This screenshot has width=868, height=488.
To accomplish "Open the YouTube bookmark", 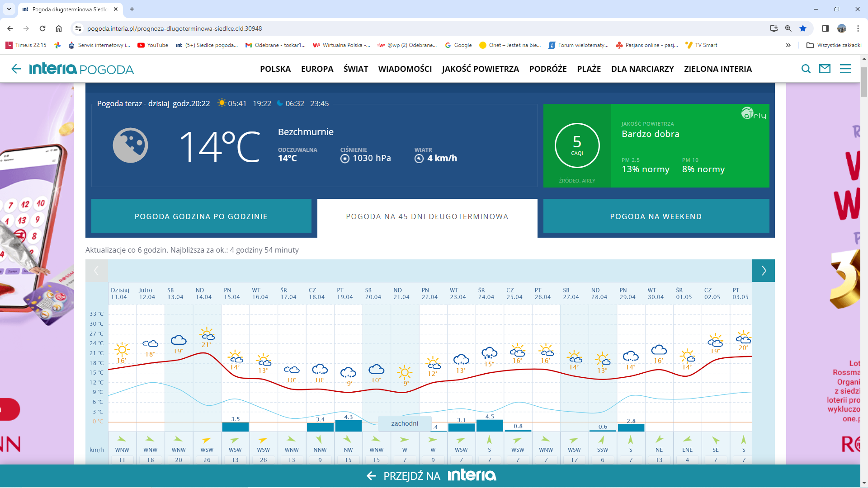I will pos(153,45).
